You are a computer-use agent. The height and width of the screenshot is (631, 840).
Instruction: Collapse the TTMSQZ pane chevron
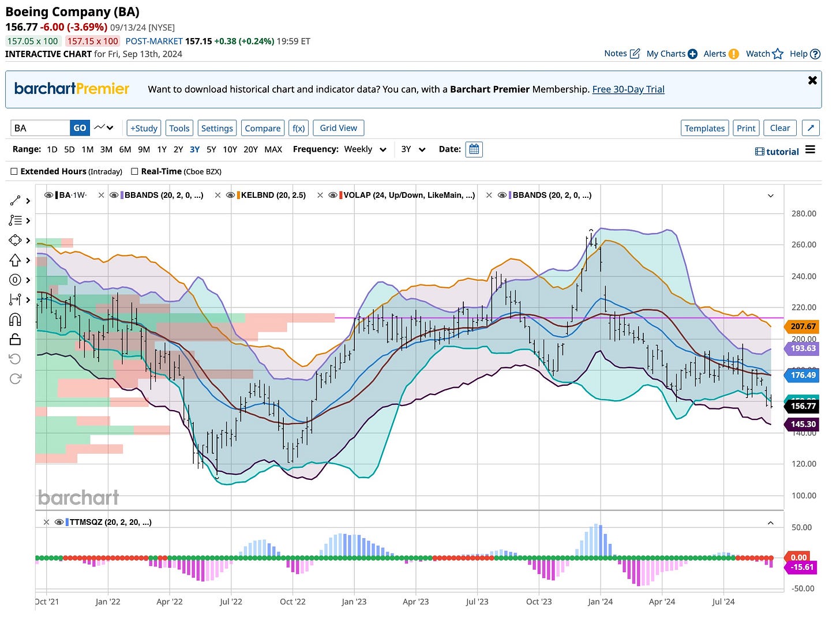tap(770, 523)
